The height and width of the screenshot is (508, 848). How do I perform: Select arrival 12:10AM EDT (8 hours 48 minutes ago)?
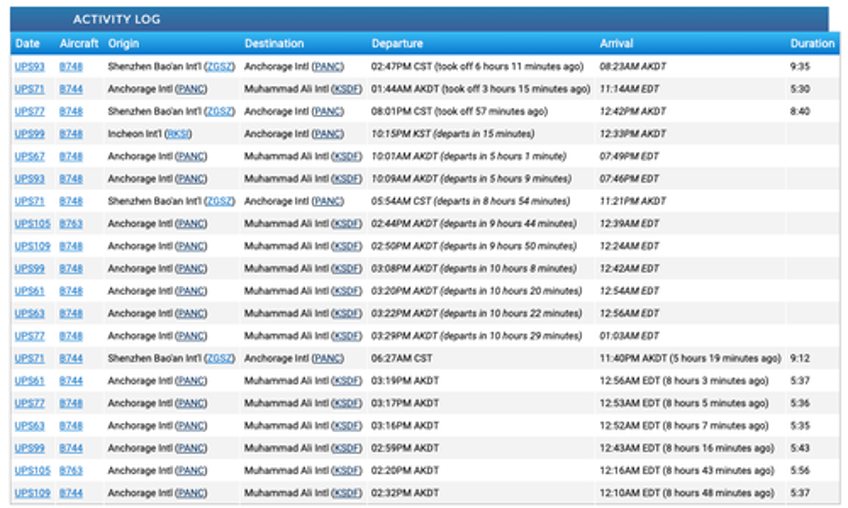(687, 493)
